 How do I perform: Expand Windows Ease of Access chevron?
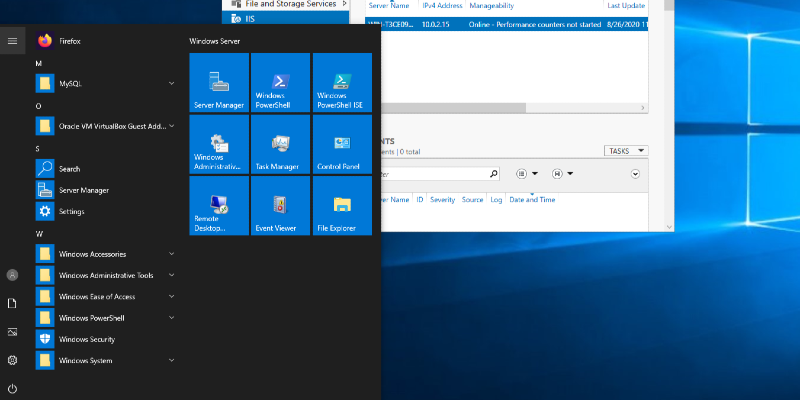coord(171,296)
